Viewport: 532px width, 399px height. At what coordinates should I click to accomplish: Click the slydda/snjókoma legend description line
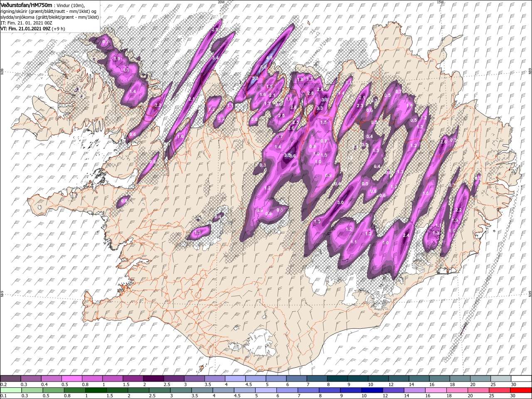[x=50, y=17]
